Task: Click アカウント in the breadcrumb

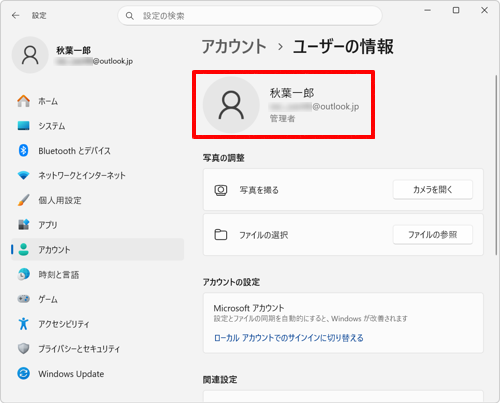Action: coord(234,46)
